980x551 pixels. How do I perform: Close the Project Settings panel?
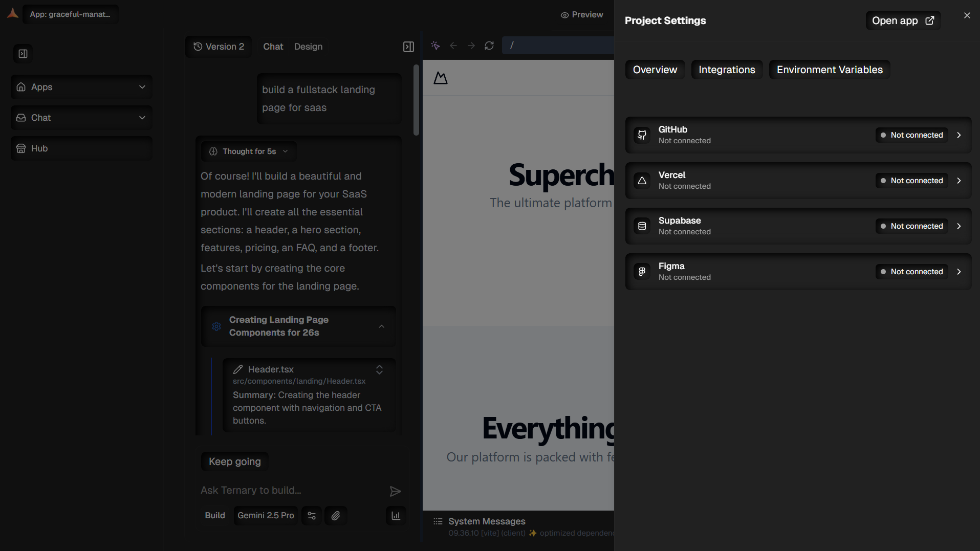point(967,15)
